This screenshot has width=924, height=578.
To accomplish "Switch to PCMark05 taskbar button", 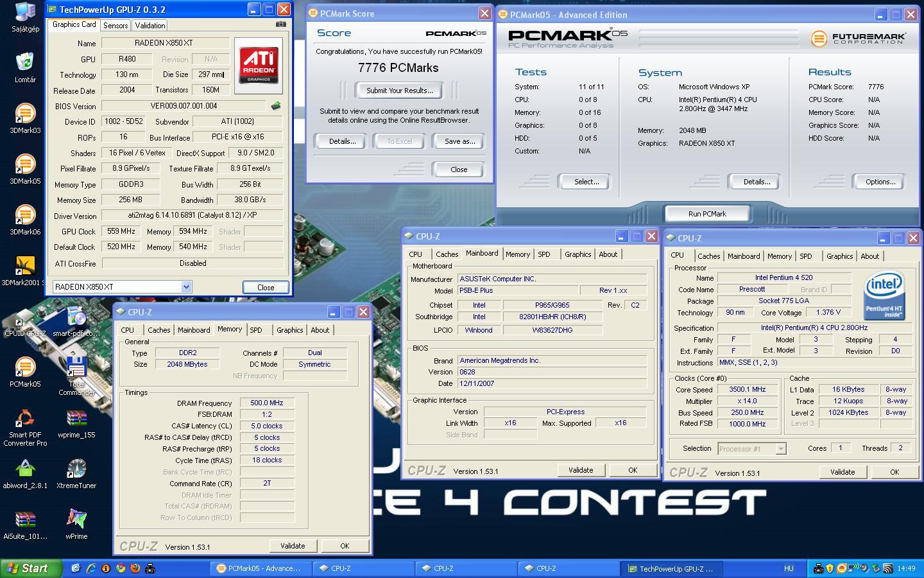I will [260, 568].
